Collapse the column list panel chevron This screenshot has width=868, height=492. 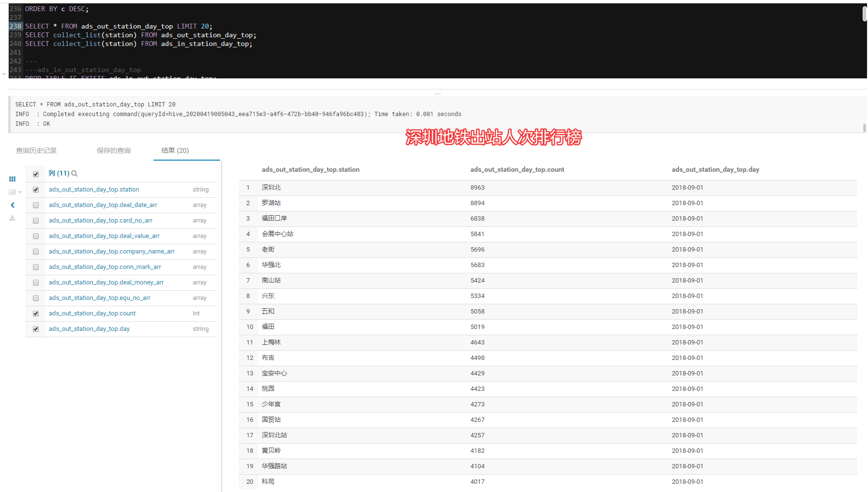tap(13, 205)
